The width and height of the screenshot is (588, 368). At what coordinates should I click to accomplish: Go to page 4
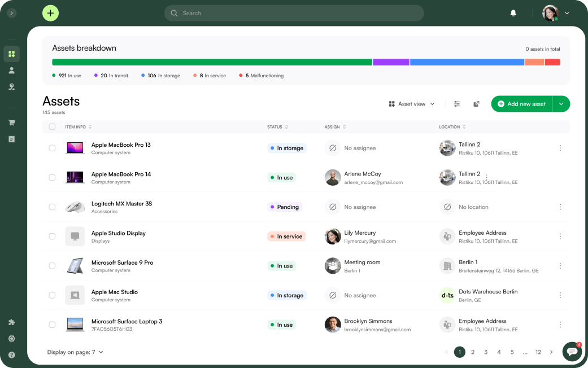point(499,352)
